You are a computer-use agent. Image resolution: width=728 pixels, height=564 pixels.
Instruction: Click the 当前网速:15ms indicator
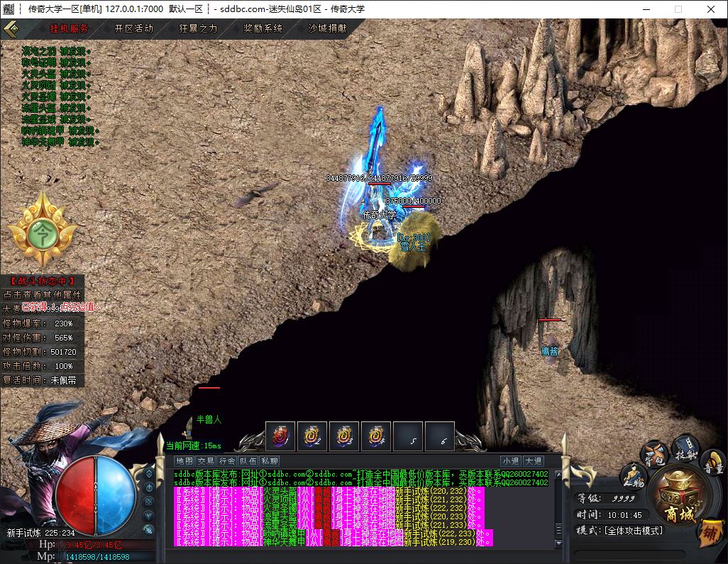(194, 446)
